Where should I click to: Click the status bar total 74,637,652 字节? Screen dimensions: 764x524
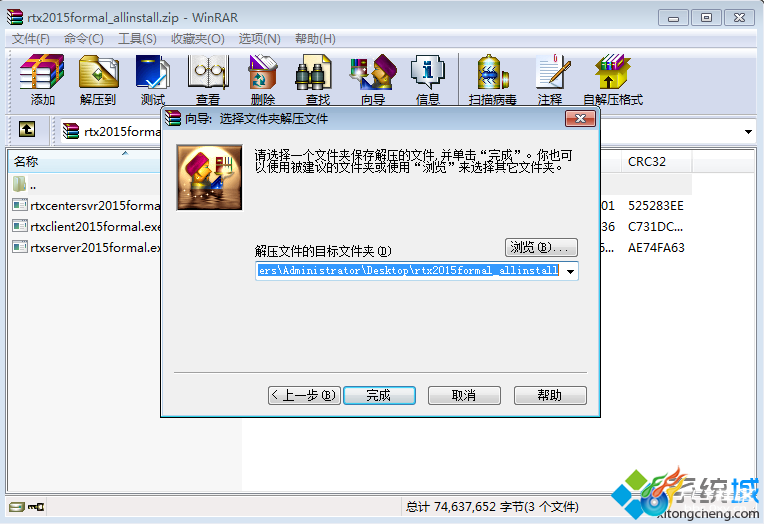coord(492,507)
